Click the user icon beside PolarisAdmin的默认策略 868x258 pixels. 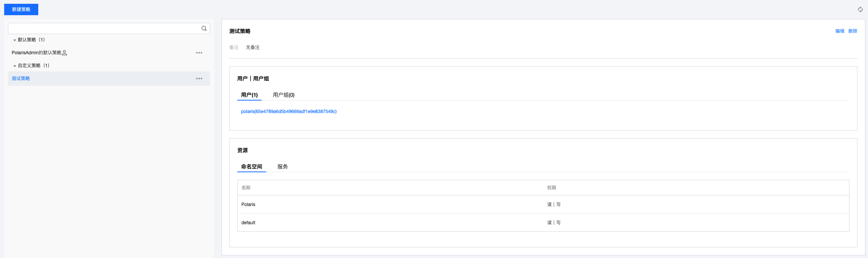(64, 53)
